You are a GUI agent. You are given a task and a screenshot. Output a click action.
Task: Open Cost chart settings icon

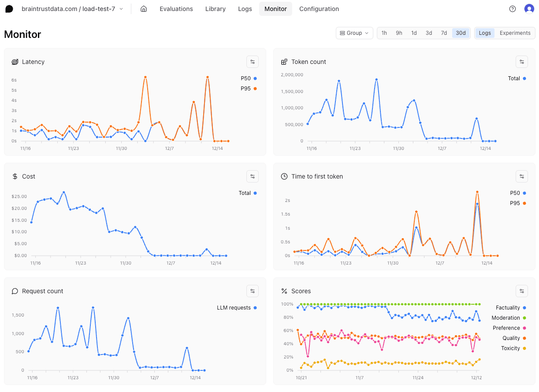pos(253,176)
